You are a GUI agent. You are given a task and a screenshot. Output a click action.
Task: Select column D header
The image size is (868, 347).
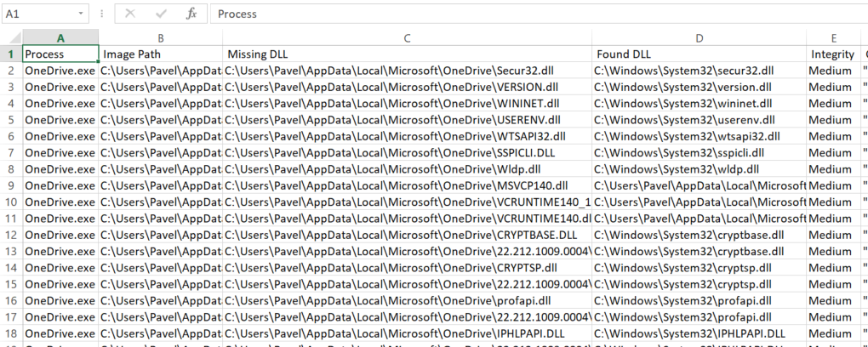point(700,37)
